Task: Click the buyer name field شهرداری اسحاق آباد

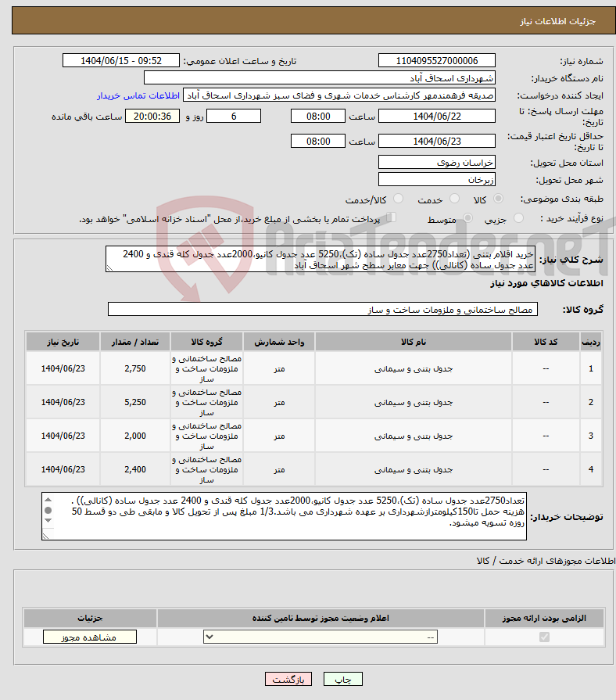Action: (320, 78)
